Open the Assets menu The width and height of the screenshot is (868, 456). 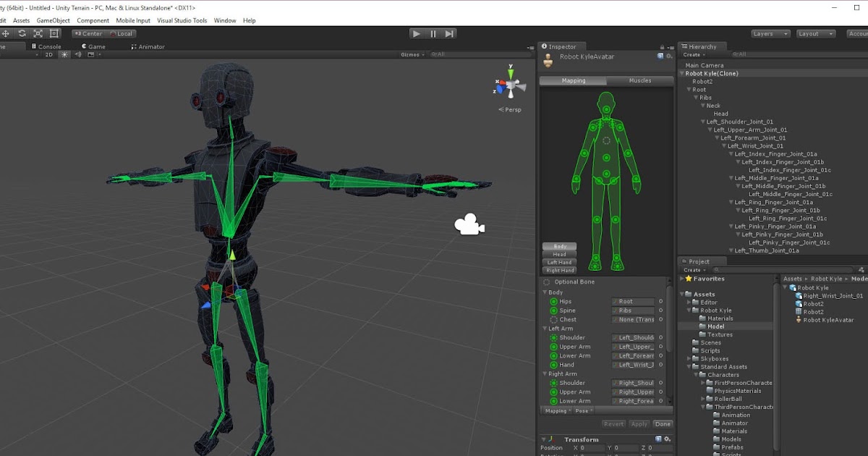click(22, 20)
